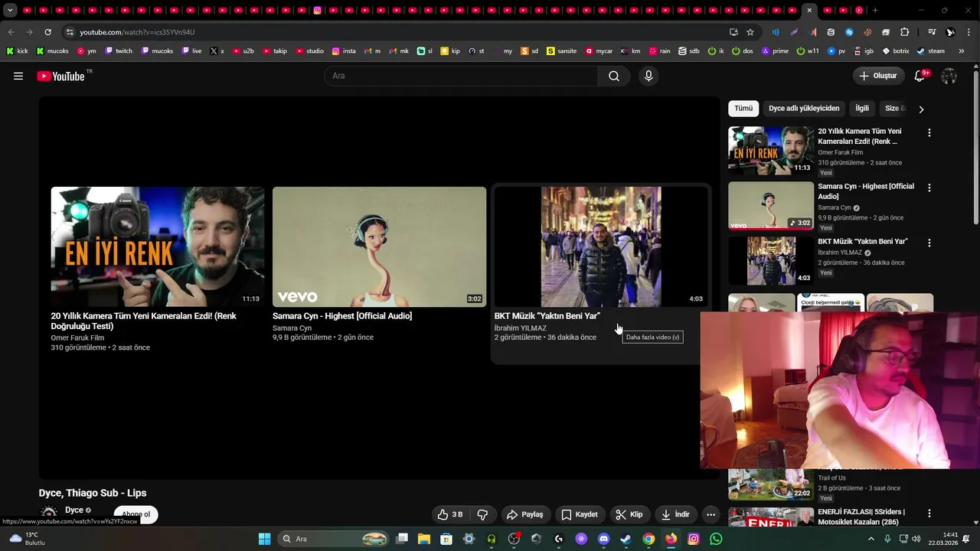Viewport: 980px width, 551px height.
Task: Show hidden system tray icons chevron
Action: pos(871,539)
